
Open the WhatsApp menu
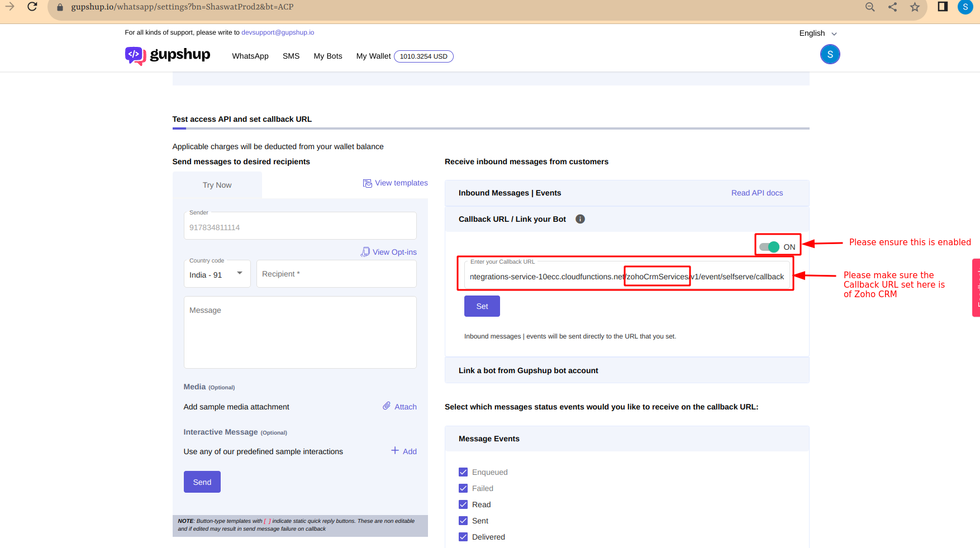[250, 56]
